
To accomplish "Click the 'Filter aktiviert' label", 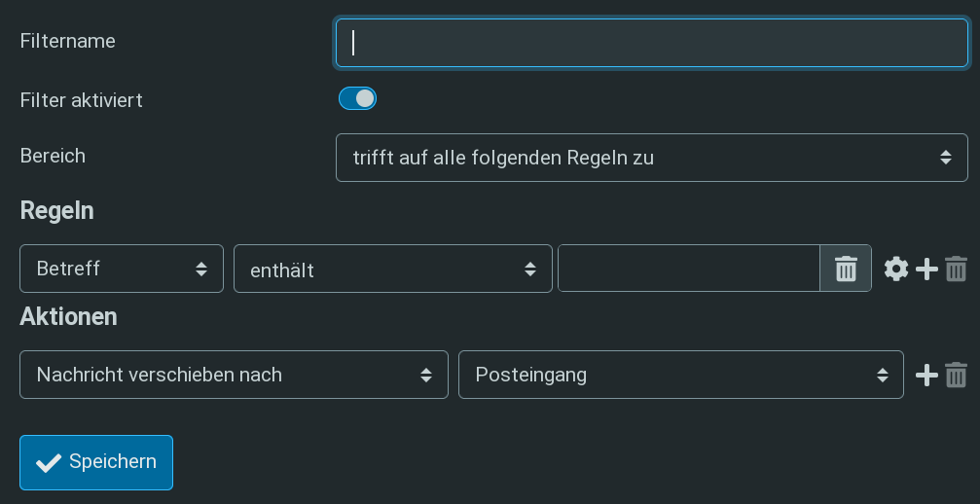I will coord(81,100).
